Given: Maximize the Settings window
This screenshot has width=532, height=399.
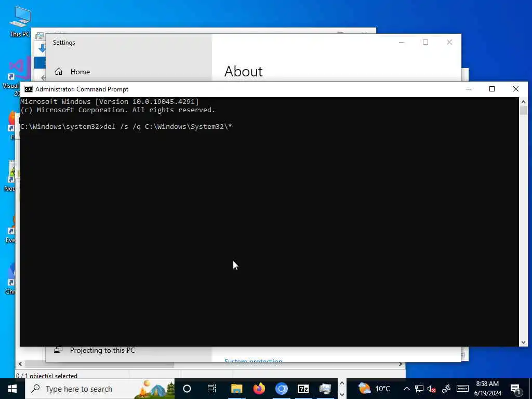Looking at the screenshot, I should [x=425, y=42].
